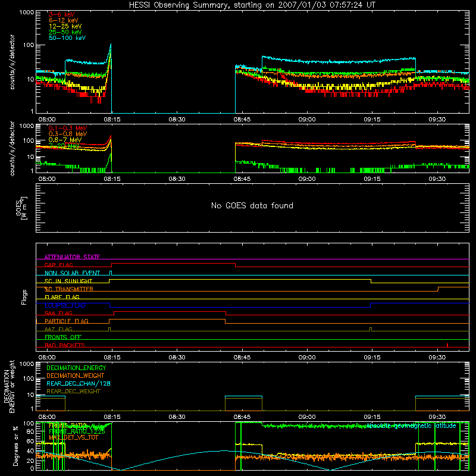Select the 3-6 keV legend label

click(x=62, y=14)
